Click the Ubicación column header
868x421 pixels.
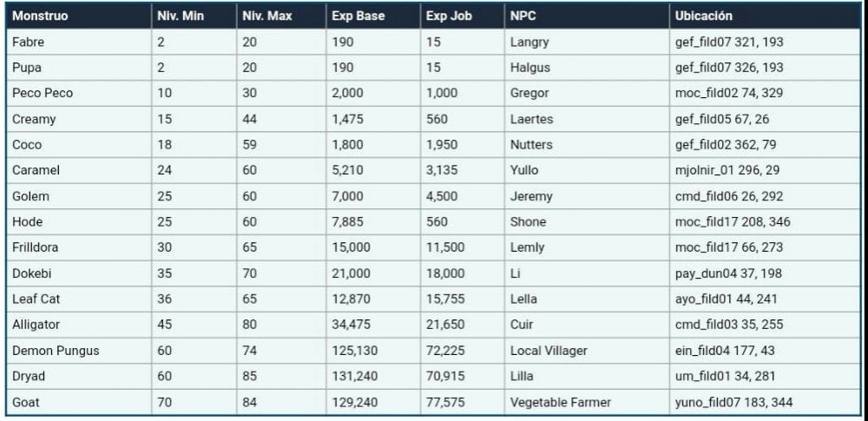[x=703, y=16]
